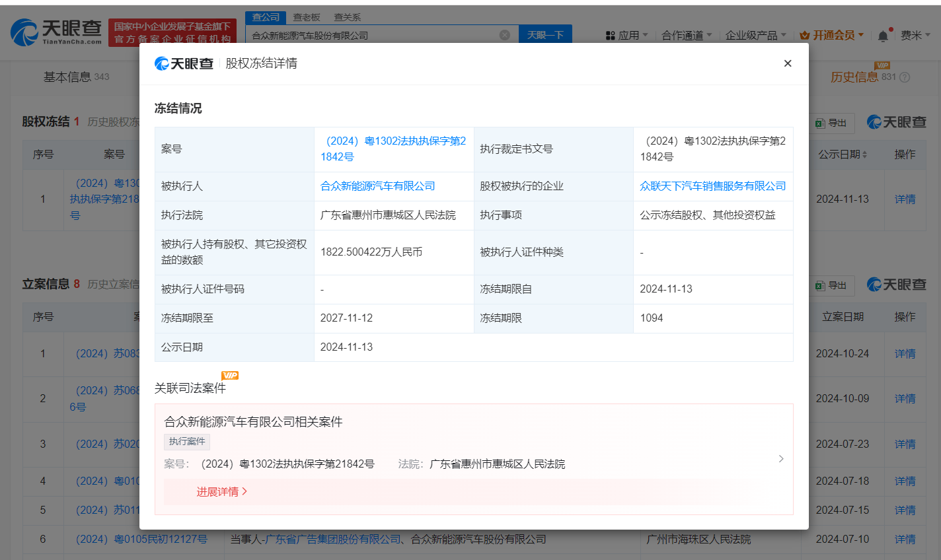Click the TianYanCha site logo

click(x=56, y=32)
